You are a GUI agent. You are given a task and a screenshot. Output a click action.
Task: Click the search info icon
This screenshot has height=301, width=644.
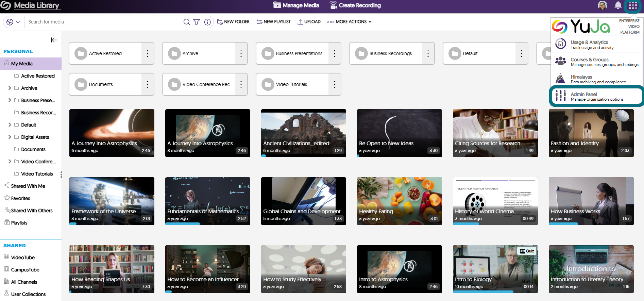[207, 22]
